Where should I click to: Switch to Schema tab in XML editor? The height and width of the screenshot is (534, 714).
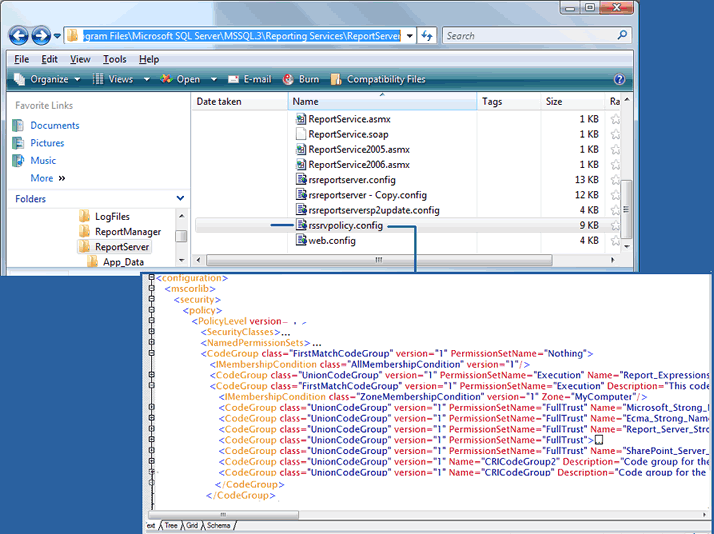[219, 525]
